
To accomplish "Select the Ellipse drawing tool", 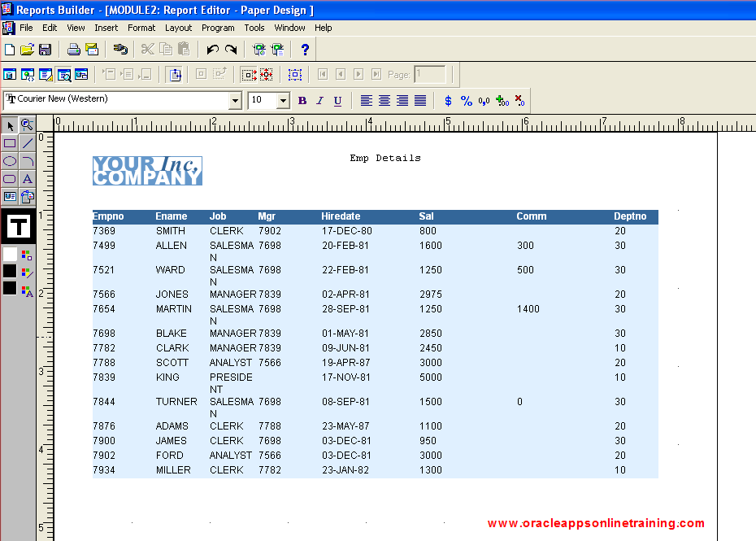I will (10, 161).
